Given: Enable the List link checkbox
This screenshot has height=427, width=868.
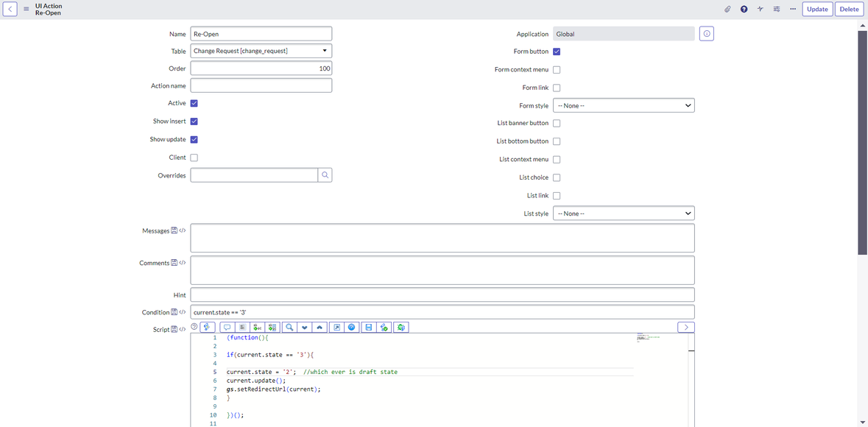Looking at the screenshot, I should click(557, 196).
